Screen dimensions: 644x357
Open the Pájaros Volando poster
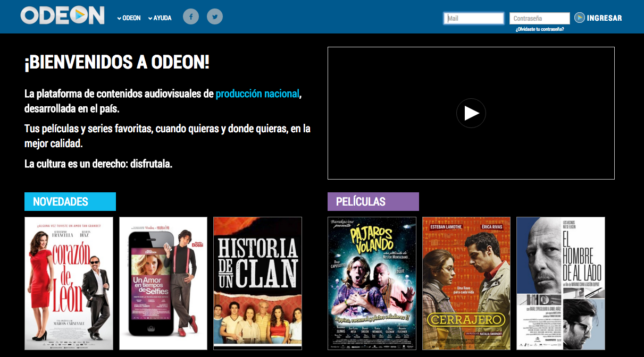pyautogui.click(x=372, y=284)
